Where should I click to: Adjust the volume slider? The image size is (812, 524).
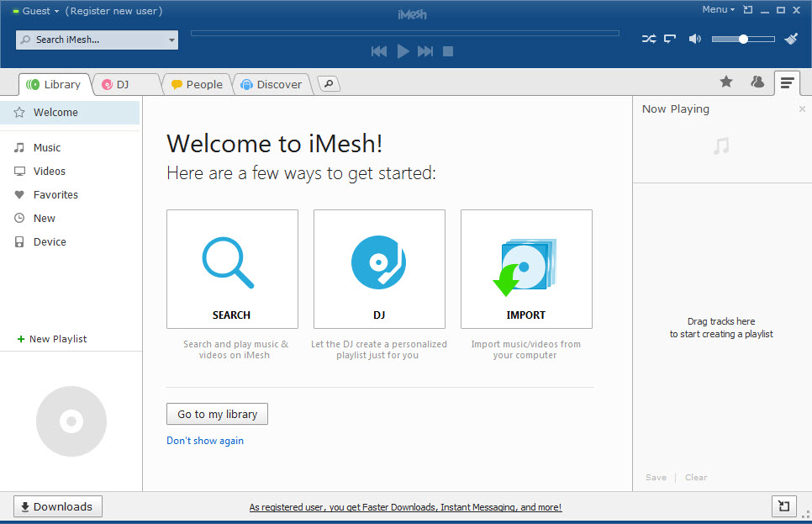pyautogui.click(x=743, y=39)
